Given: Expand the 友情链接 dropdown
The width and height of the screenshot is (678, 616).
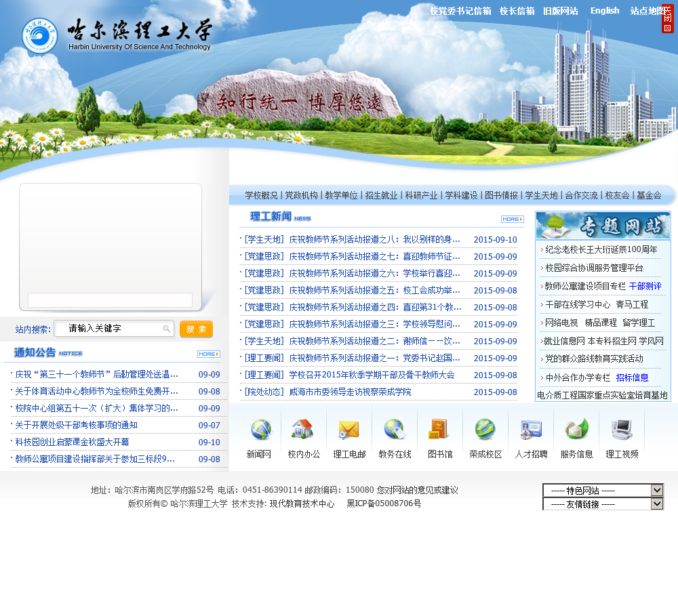Looking at the screenshot, I should [x=603, y=504].
